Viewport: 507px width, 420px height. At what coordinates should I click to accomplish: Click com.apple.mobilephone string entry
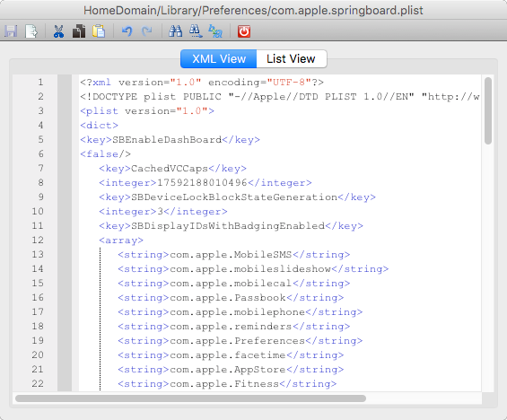pos(240,312)
